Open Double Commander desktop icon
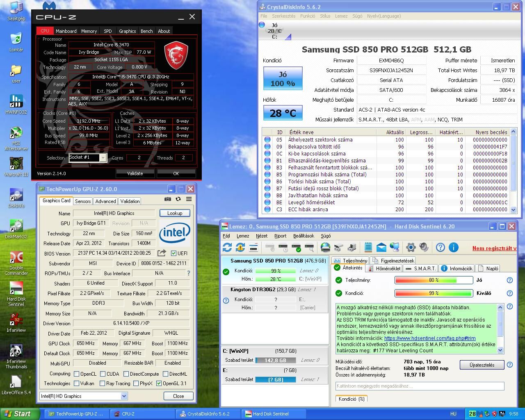 16,262
